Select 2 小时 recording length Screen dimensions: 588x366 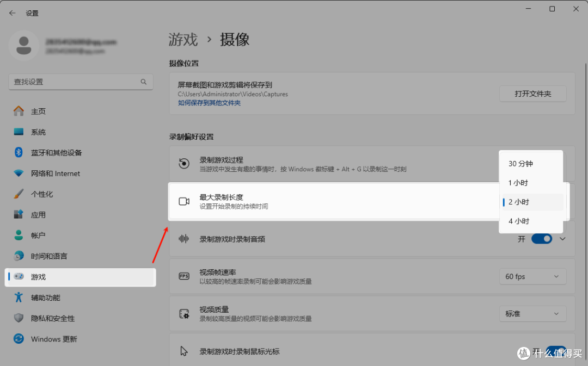pos(531,202)
